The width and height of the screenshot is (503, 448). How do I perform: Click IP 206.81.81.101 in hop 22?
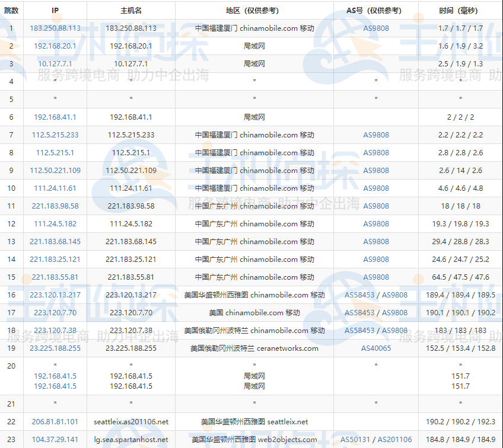click(55, 422)
